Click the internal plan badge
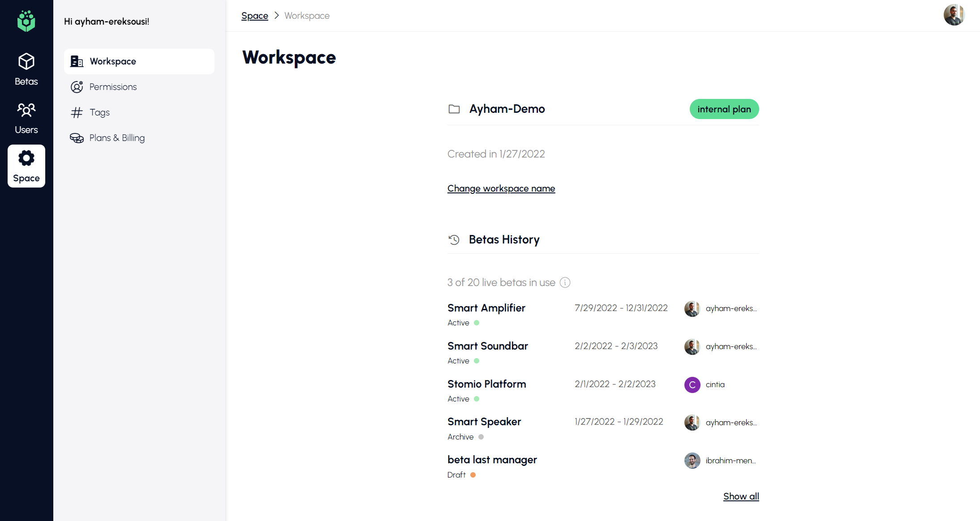This screenshot has height=521, width=980. click(x=724, y=109)
